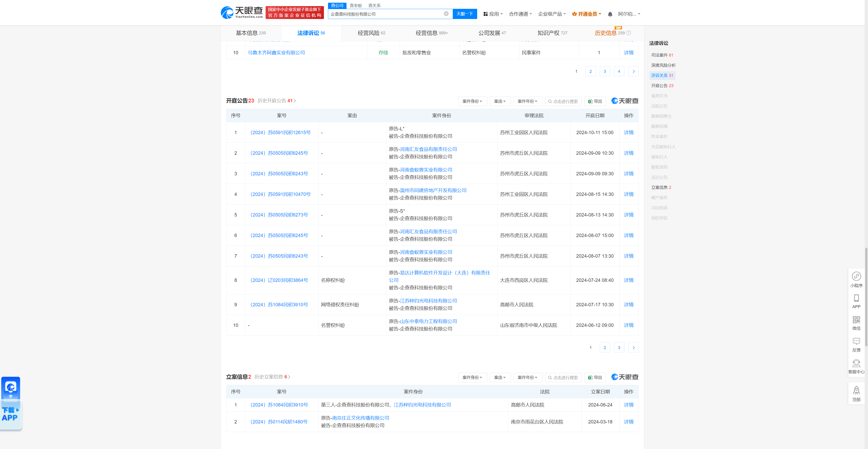Switch to 知识产权 tab
868x449 pixels.
coord(552,33)
